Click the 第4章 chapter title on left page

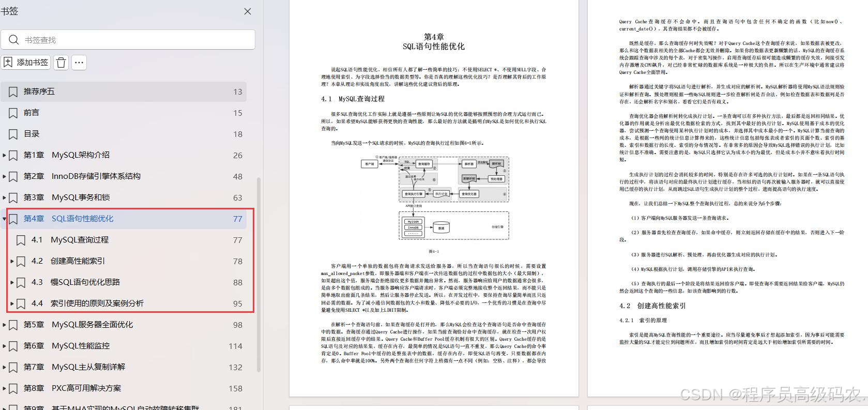coord(434,42)
